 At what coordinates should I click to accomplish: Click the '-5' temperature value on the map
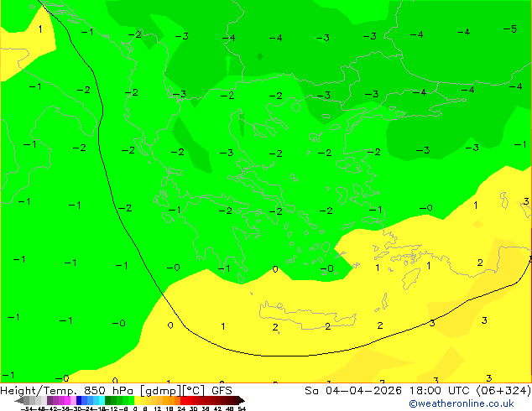(510, 29)
